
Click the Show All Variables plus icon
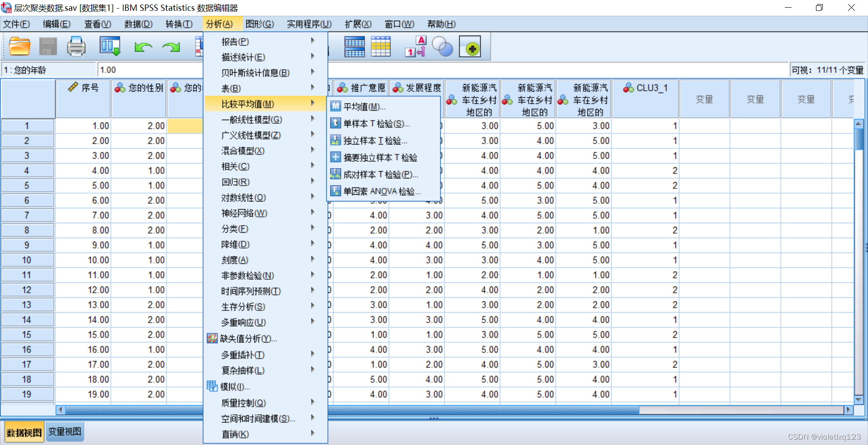pos(470,47)
